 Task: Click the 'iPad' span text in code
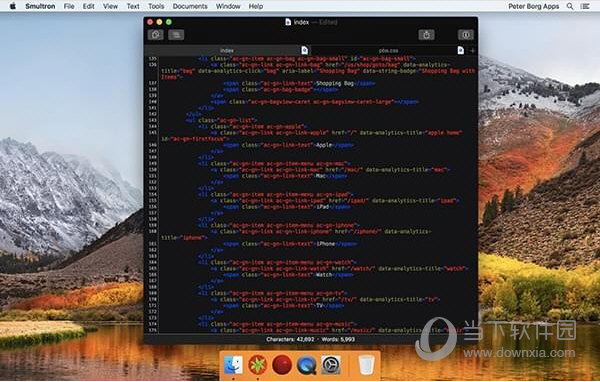coord(322,207)
